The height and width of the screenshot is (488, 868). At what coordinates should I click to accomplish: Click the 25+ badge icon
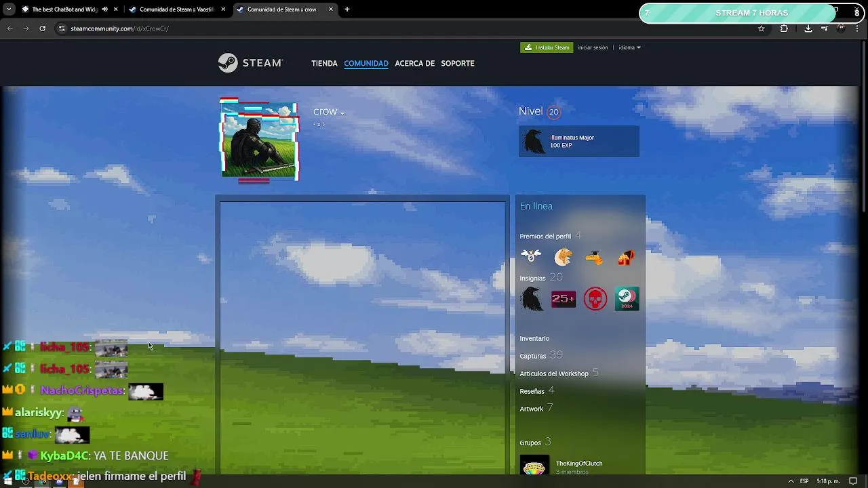click(x=564, y=299)
